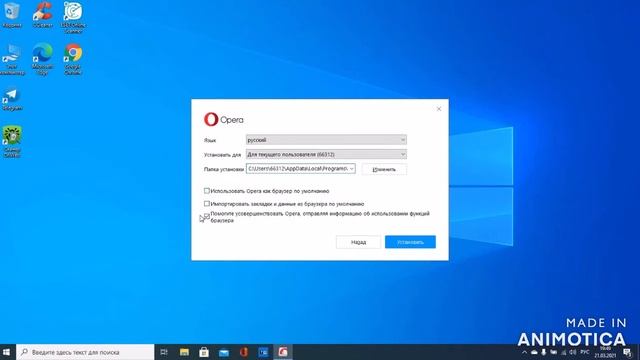Click the blue Установить install button

[410, 242]
